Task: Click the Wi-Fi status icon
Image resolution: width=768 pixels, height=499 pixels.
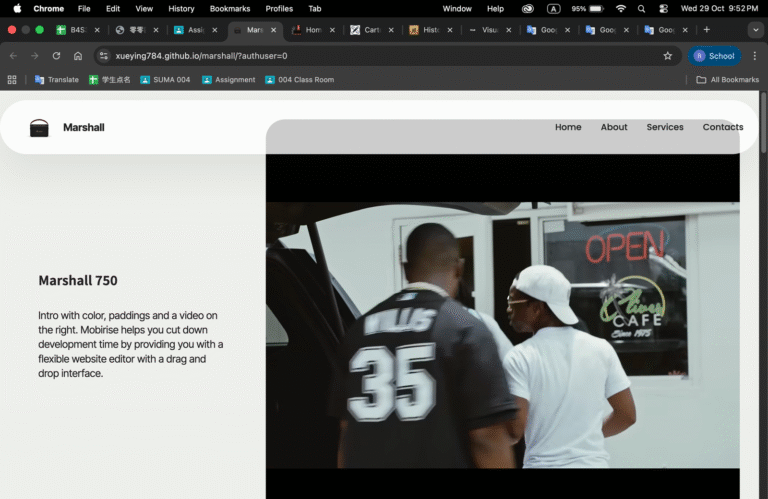Action: (620, 8)
